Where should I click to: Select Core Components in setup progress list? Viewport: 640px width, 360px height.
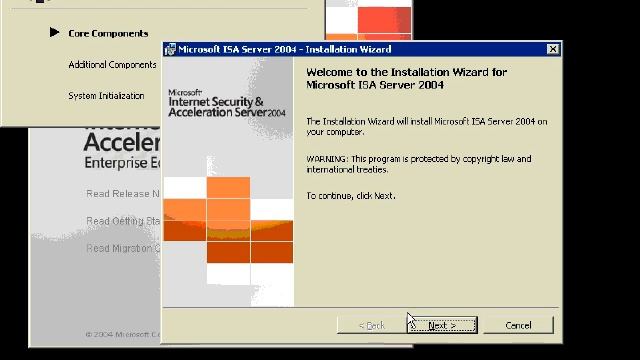[x=108, y=33]
